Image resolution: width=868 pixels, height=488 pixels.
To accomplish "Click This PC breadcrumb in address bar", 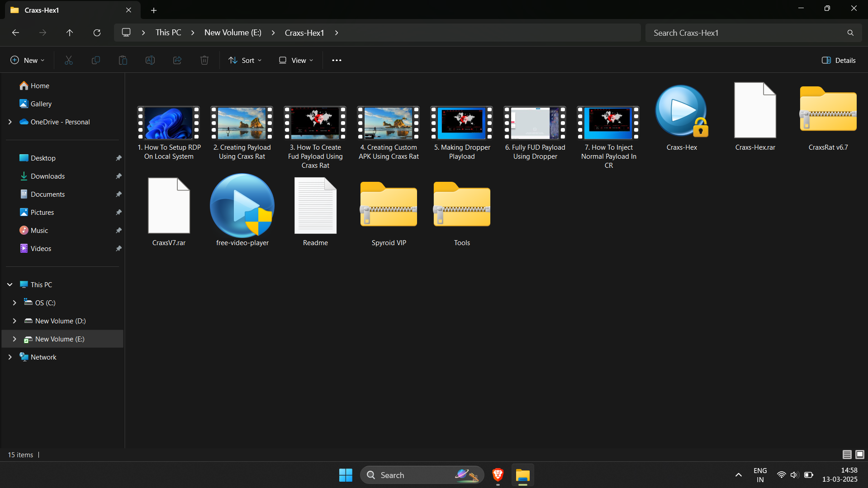I will (x=168, y=33).
